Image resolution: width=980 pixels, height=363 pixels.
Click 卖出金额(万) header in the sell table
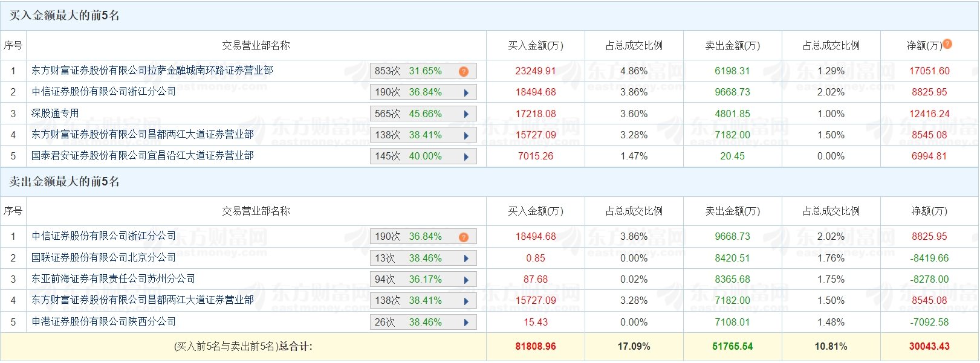(733, 211)
